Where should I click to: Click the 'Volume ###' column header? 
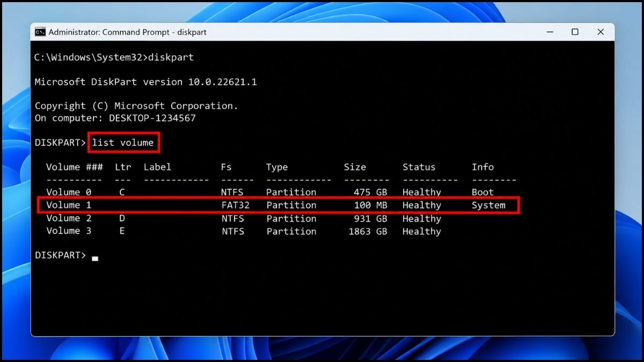[74, 167]
